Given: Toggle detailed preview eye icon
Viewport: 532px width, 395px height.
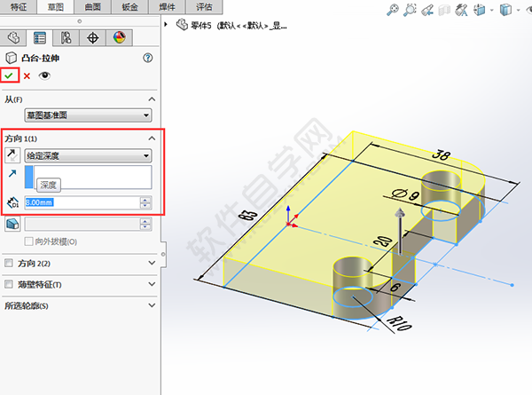Looking at the screenshot, I should pyautogui.click(x=44, y=75).
